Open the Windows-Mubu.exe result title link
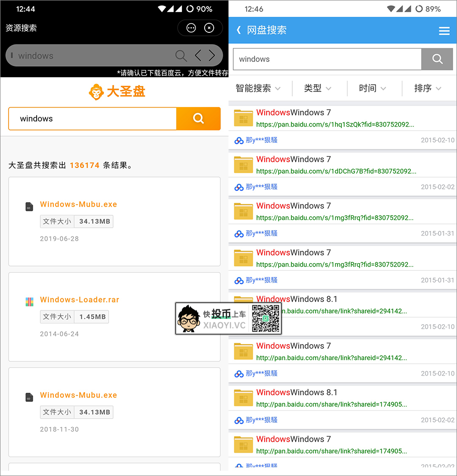 click(x=78, y=204)
